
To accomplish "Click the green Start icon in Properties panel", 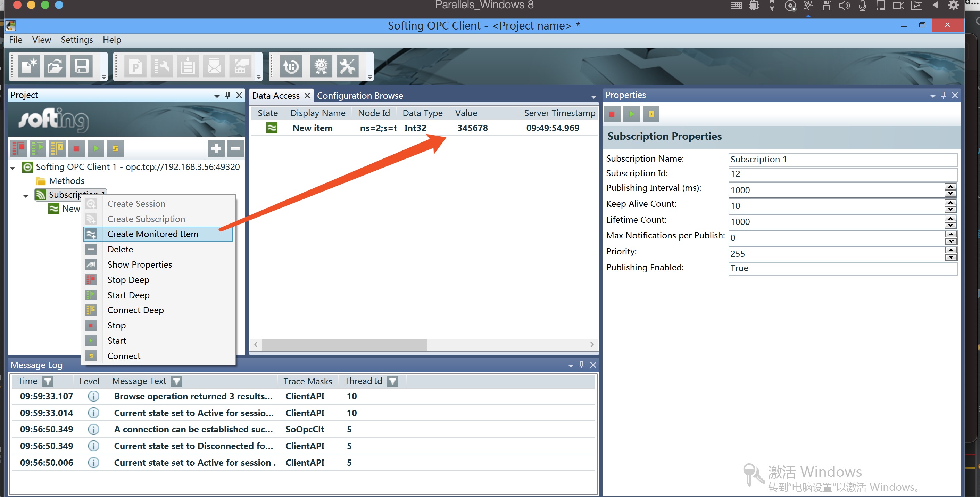I will click(632, 114).
